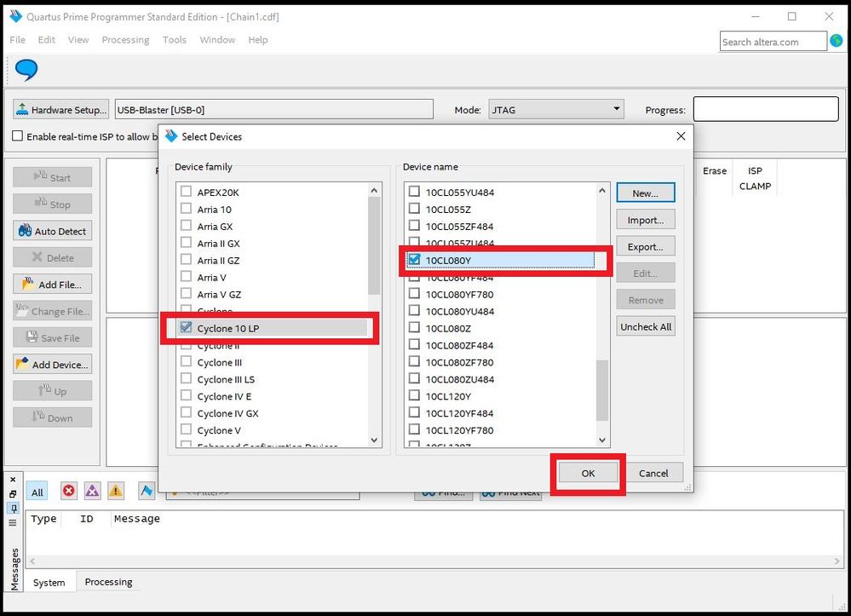Open the Window menu

(x=217, y=40)
